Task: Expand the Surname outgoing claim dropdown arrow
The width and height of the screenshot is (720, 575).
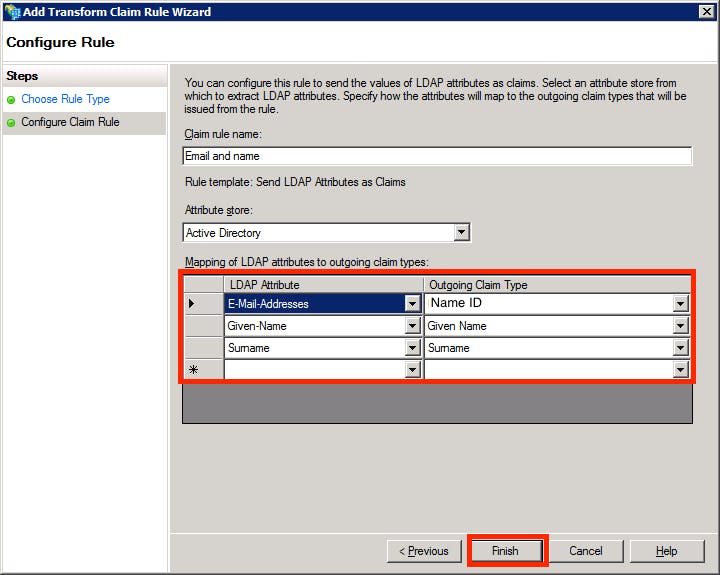Action: [x=681, y=348]
